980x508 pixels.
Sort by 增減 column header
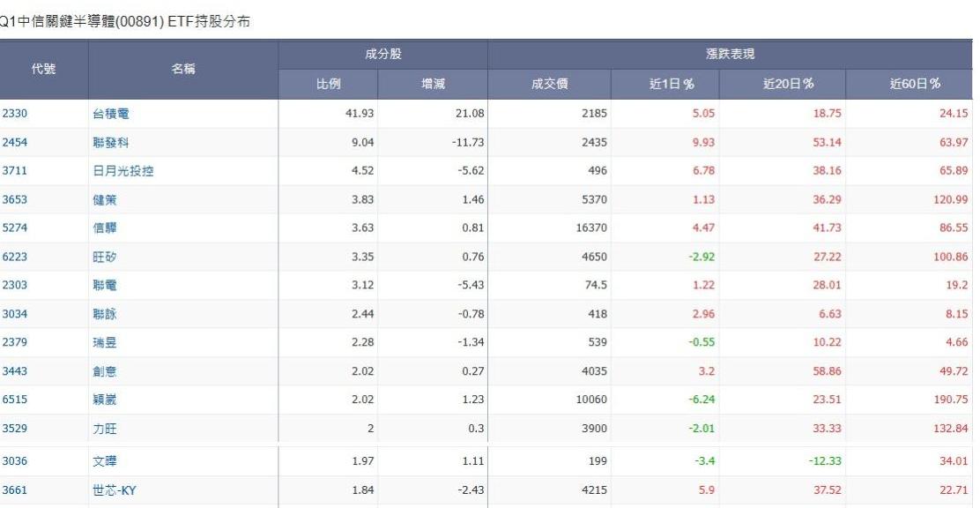[x=432, y=85]
